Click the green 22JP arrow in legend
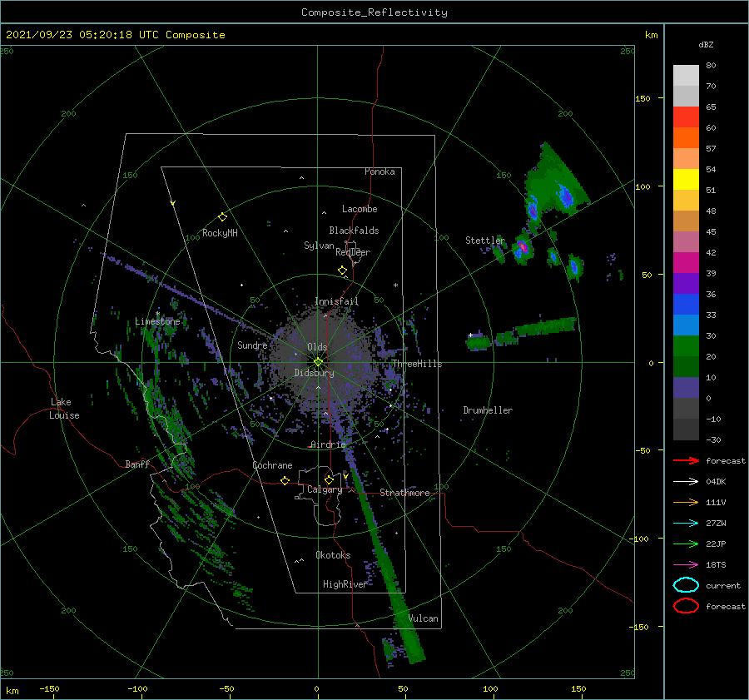Screen dimensions: 749x700 pos(686,544)
